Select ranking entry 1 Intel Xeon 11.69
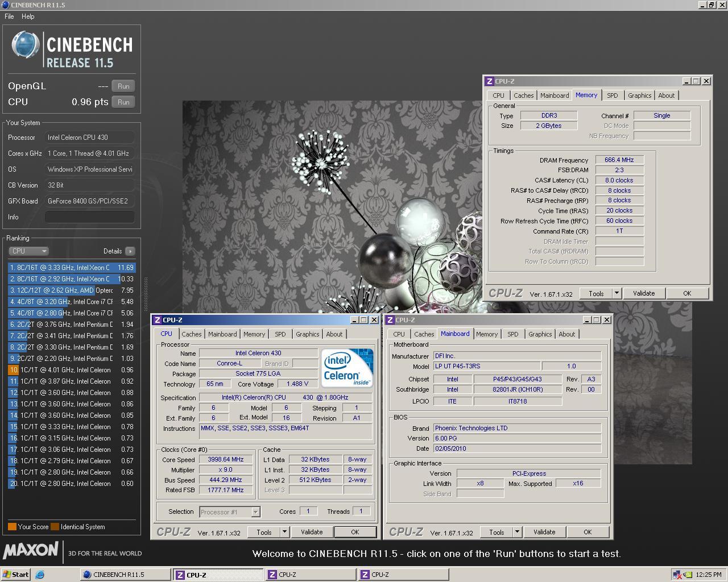728x582 pixels. tap(72, 268)
